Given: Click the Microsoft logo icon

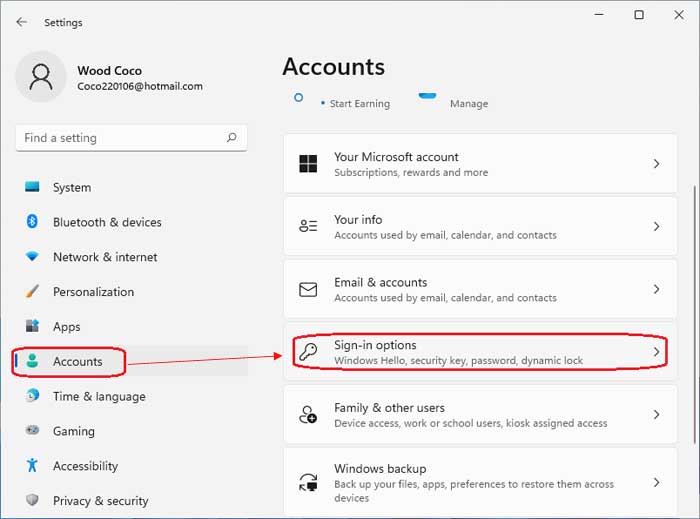Looking at the screenshot, I should 308,164.
